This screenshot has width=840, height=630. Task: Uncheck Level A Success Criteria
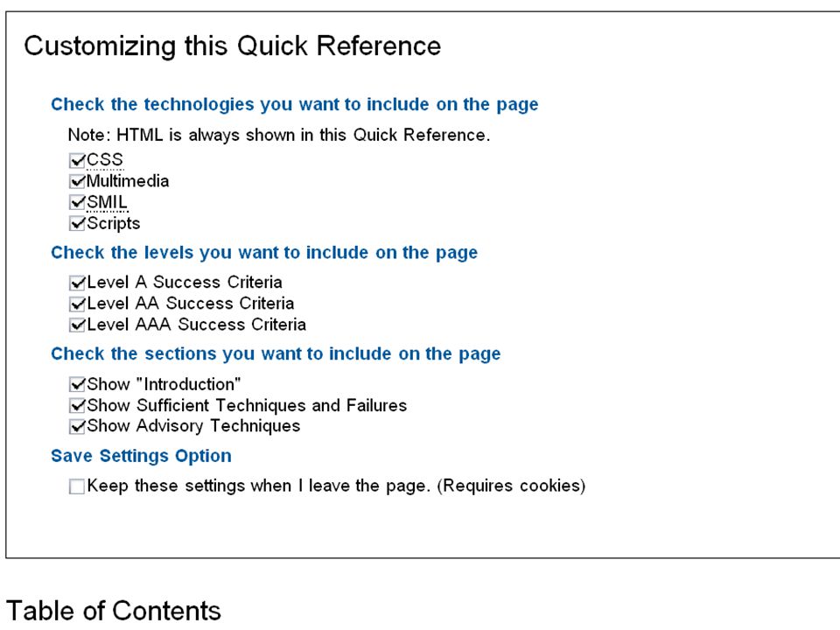77,283
